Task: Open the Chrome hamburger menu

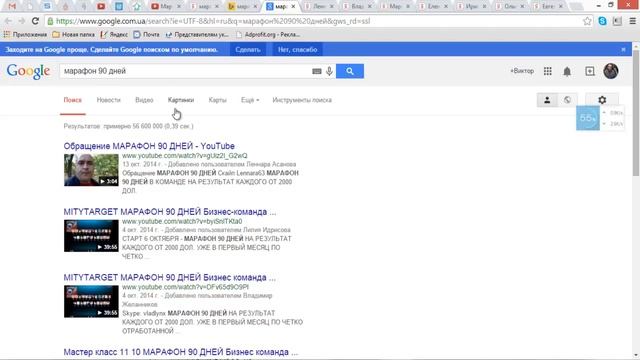Action: click(632, 21)
